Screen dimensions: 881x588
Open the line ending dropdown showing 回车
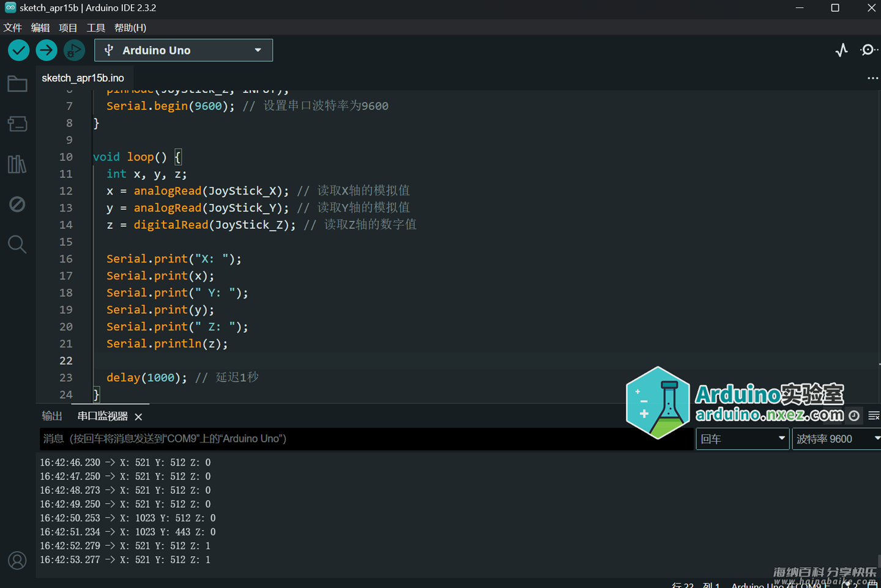(742, 439)
